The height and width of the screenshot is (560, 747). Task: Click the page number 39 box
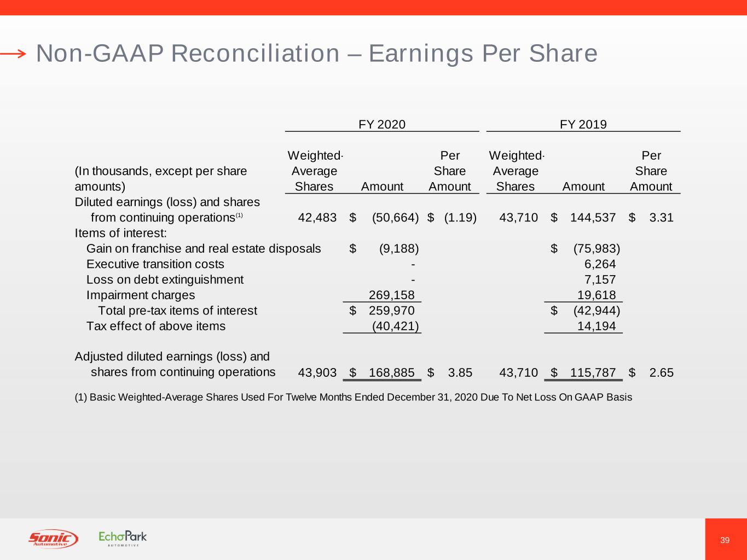pos(725,540)
